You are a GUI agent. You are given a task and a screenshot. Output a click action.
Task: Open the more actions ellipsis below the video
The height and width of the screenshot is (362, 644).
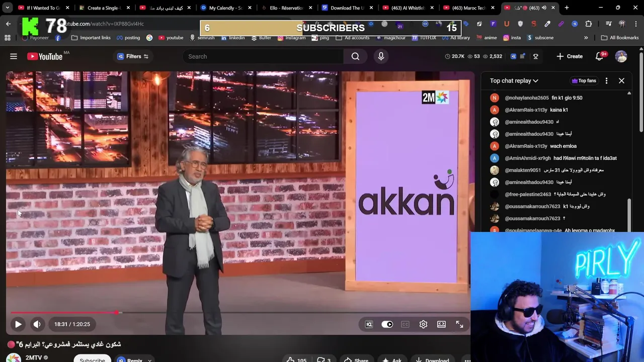(x=467, y=360)
